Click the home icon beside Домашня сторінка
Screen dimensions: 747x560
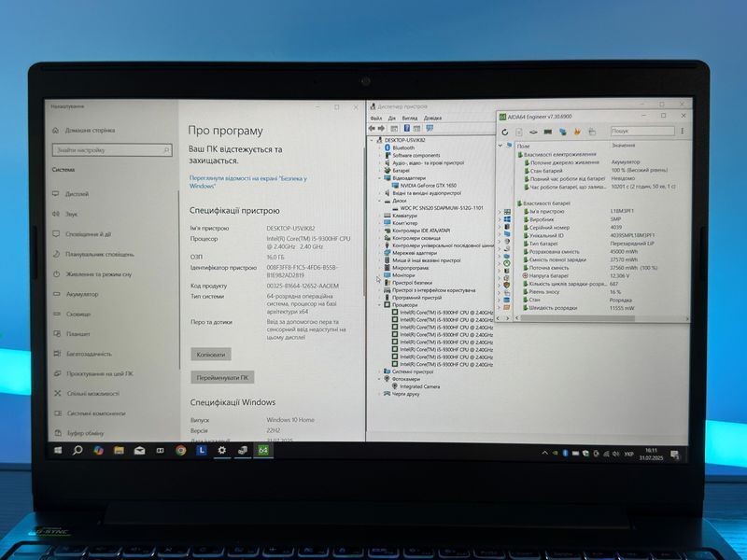tap(56, 130)
